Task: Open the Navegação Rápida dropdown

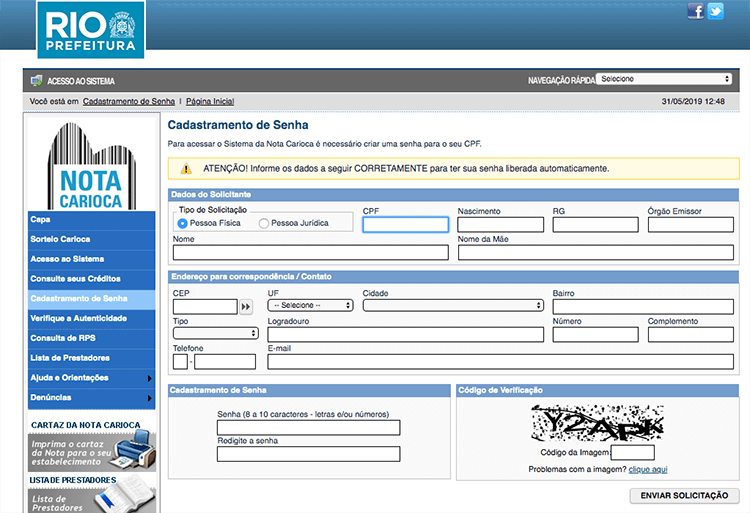Action: pos(664,79)
